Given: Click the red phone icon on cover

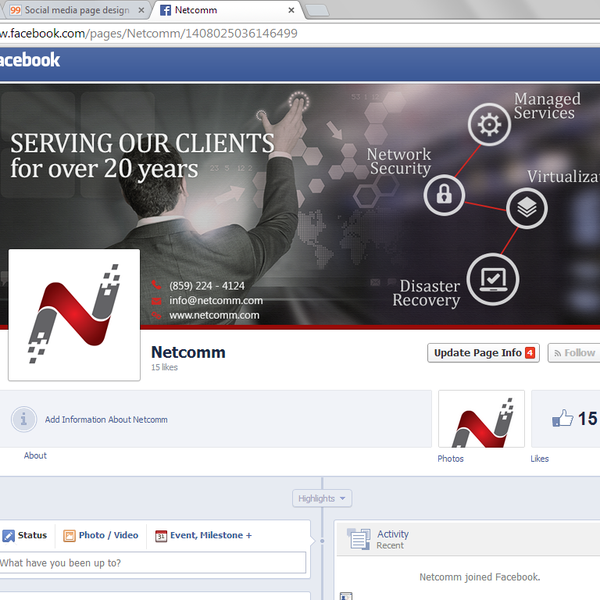Looking at the screenshot, I should (x=156, y=285).
